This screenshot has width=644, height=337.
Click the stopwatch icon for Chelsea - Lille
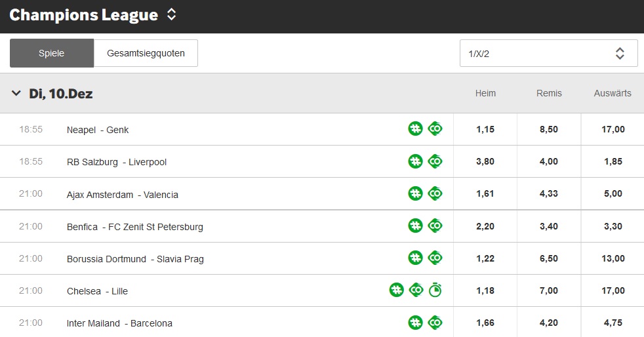(435, 290)
